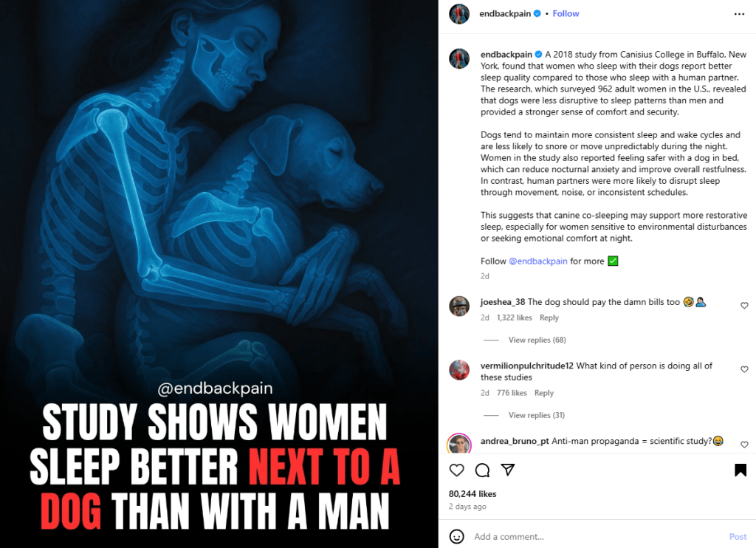Like the post with the heart icon
This screenshot has width=756, height=548.
(456, 470)
